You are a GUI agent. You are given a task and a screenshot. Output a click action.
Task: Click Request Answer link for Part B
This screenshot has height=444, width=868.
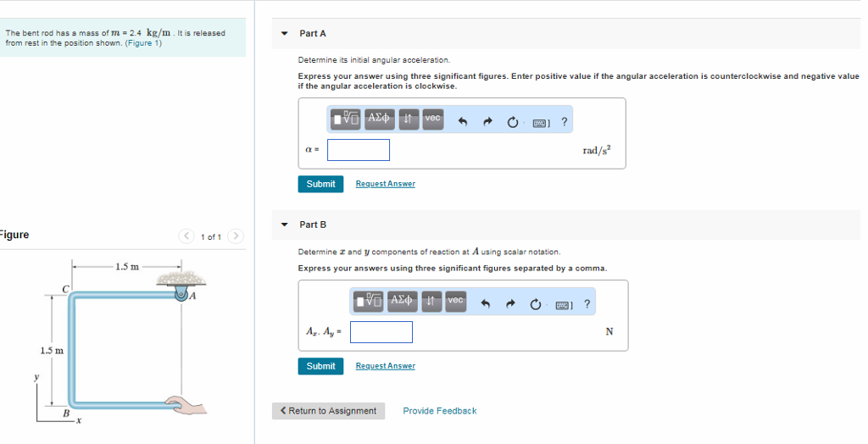point(385,366)
